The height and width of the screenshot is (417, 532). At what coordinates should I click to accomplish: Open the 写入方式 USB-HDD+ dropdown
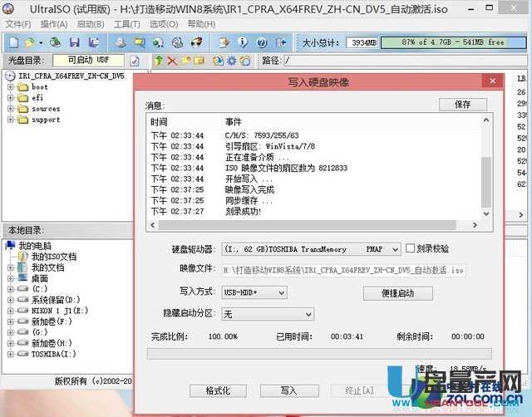(x=281, y=292)
